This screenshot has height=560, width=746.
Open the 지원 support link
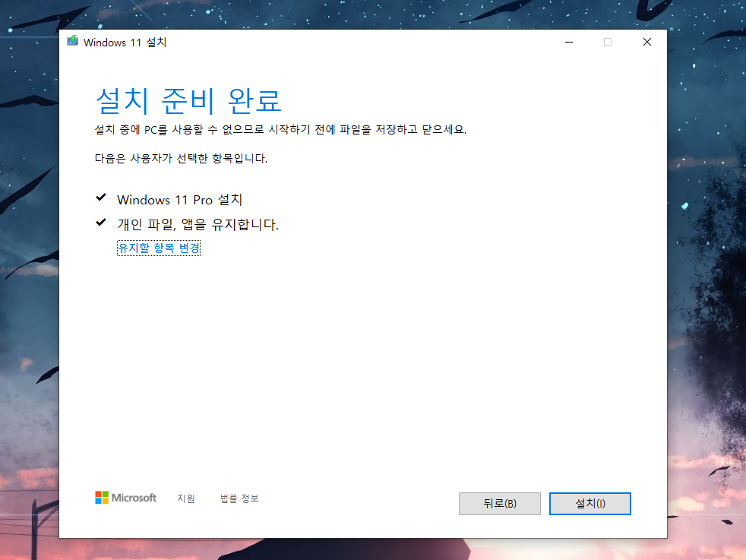point(186,498)
